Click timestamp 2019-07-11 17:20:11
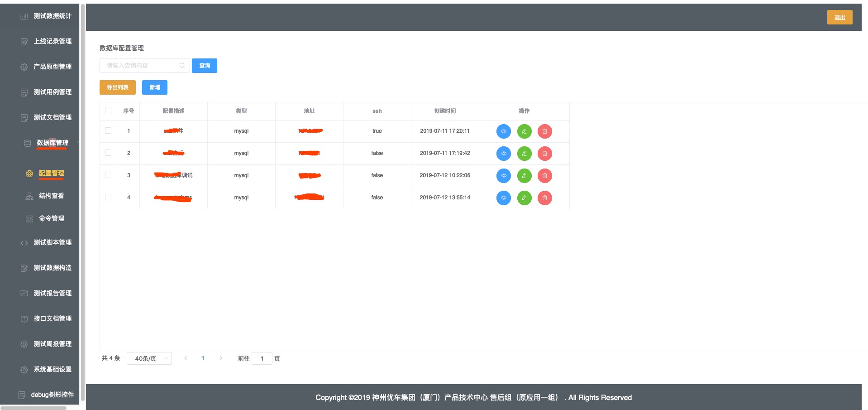The height and width of the screenshot is (410, 868). (445, 131)
